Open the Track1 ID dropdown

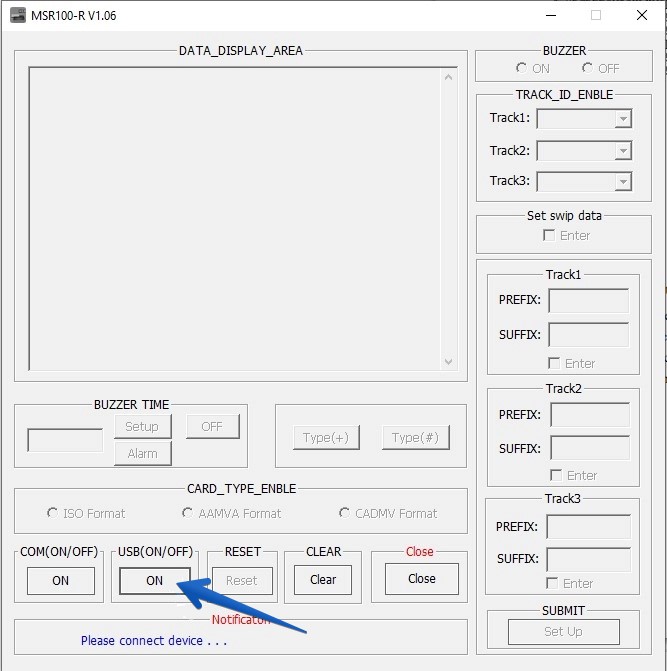(x=623, y=119)
